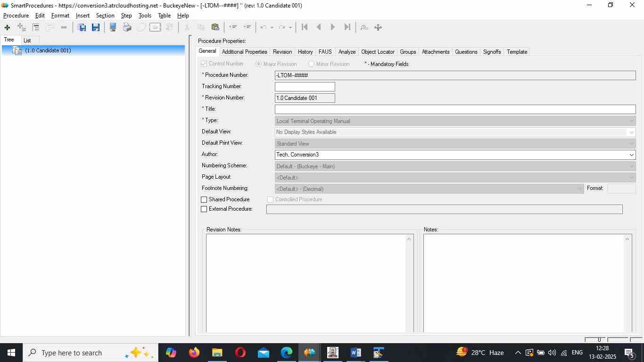The width and height of the screenshot is (644, 362).
Task: Click the find/search toolbar icon
Action: point(364,27)
